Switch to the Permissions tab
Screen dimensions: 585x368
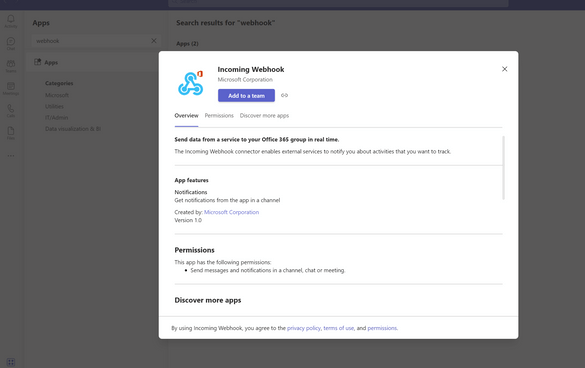point(219,116)
